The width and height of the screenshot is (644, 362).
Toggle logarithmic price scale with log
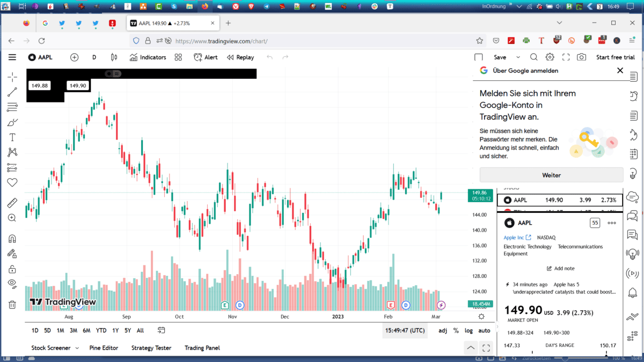coord(469,330)
